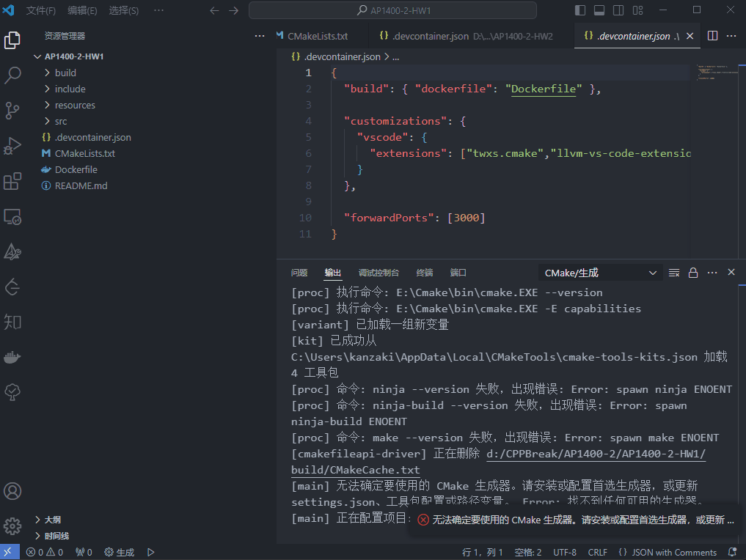The image size is (746, 560).
Task: Open output panel More Actions menu
Action: [x=712, y=273]
